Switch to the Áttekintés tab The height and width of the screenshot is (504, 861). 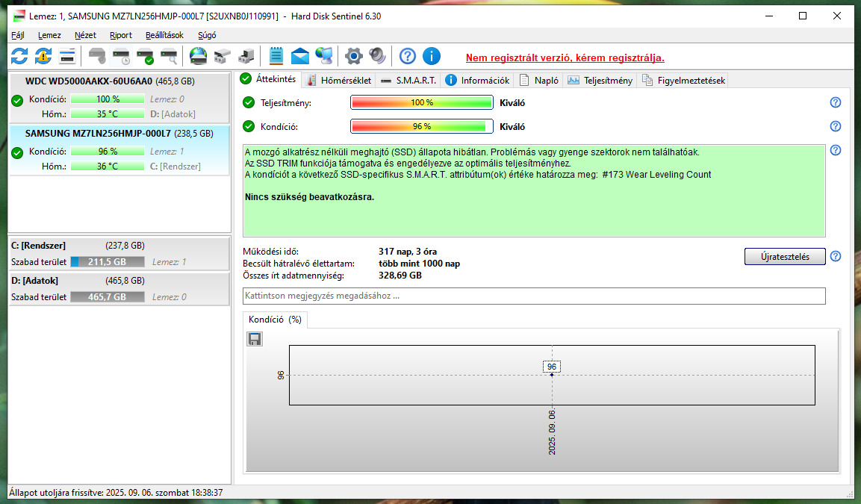click(269, 79)
